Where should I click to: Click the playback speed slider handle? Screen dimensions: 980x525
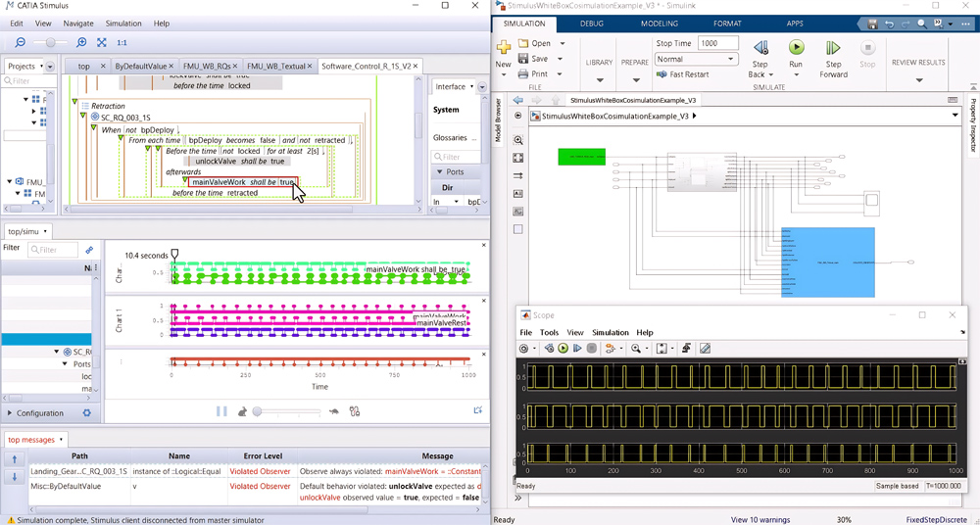[257, 411]
